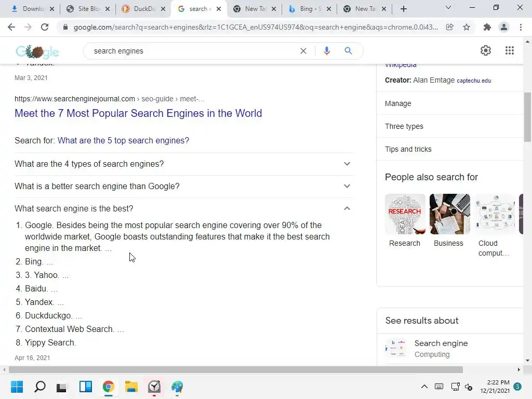The image size is (532, 399).
Task: Open the captechu.edu creator link
Action: click(x=474, y=81)
